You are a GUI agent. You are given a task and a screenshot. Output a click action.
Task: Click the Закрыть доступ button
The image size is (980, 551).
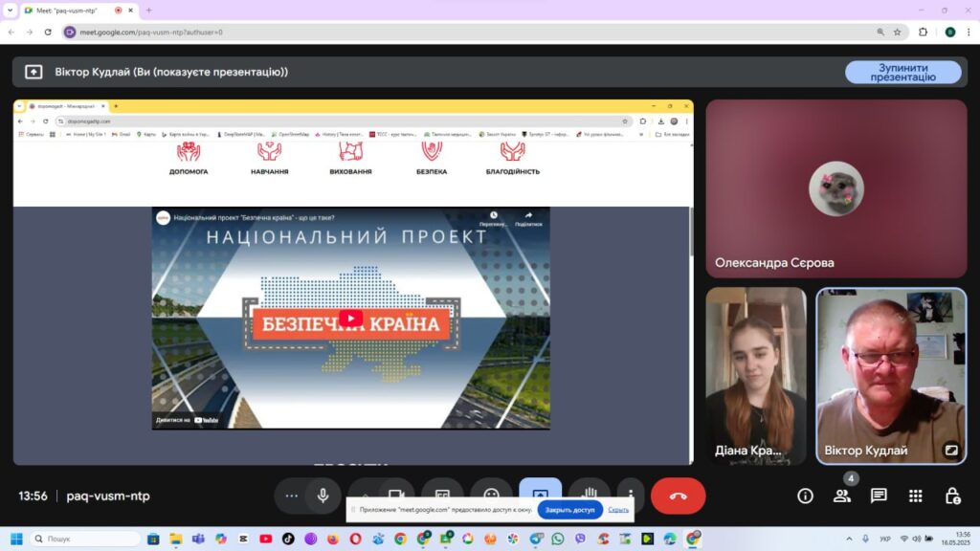[x=570, y=510]
